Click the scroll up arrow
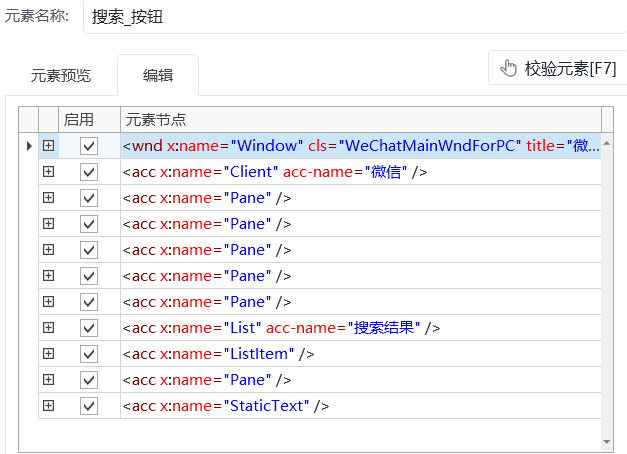The width and height of the screenshot is (627, 454). coord(608,146)
